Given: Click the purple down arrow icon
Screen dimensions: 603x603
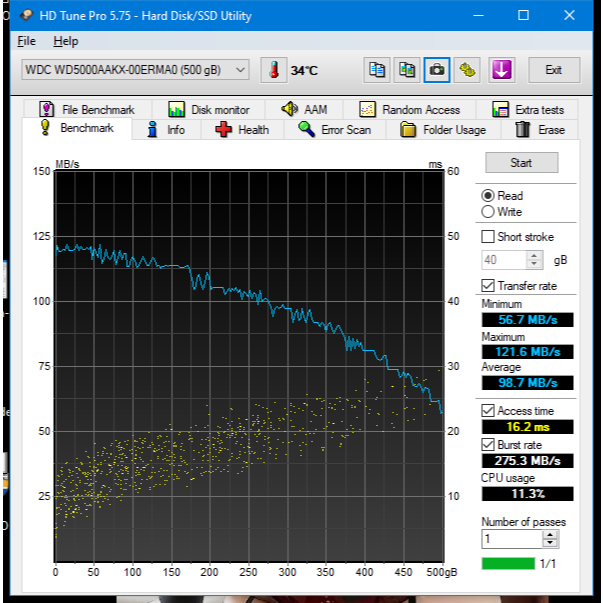Looking at the screenshot, I should click(x=501, y=70).
